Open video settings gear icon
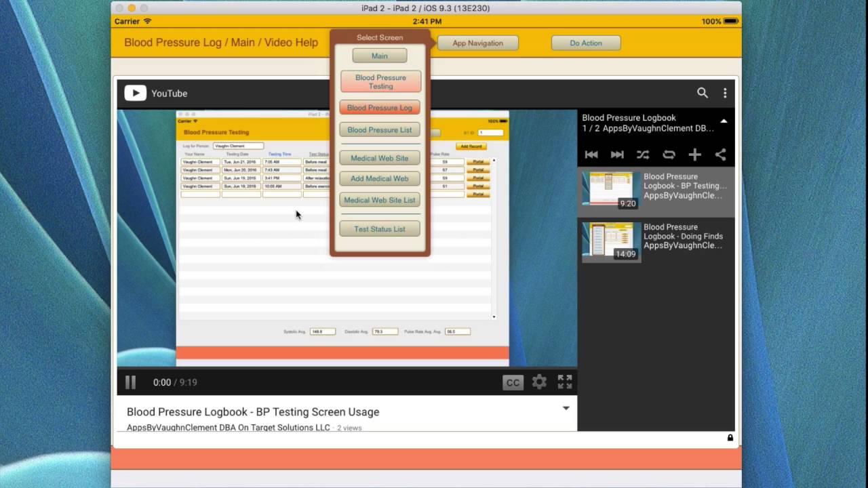868x488 pixels. click(x=539, y=382)
